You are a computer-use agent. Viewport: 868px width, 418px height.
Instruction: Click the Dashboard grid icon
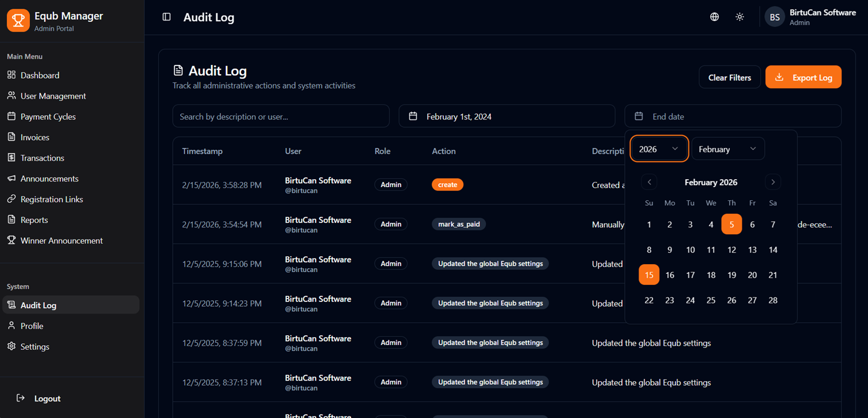click(x=11, y=75)
